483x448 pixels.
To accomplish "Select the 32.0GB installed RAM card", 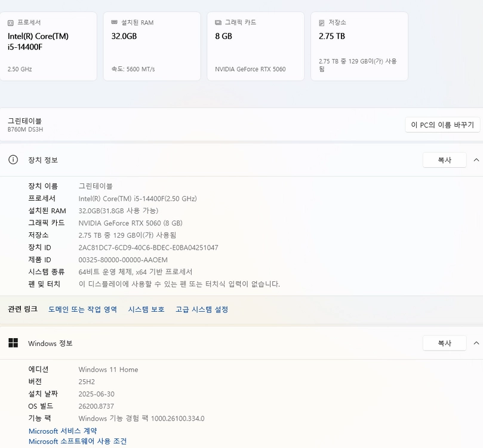I will (152, 46).
